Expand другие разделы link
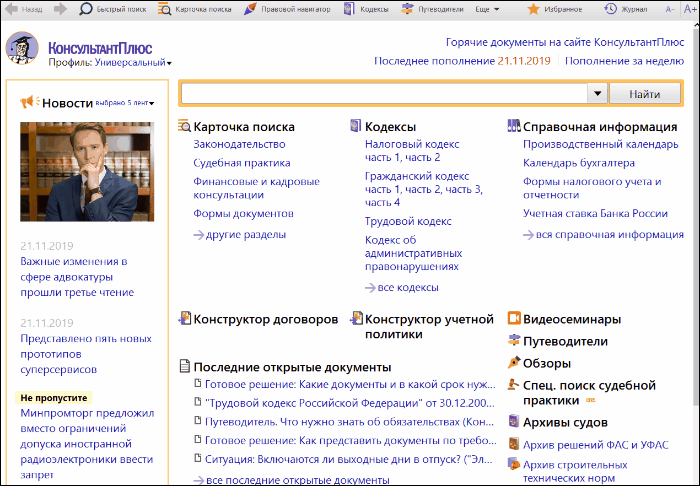Viewport: 700px width, 486px height. [x=239, y=234]
